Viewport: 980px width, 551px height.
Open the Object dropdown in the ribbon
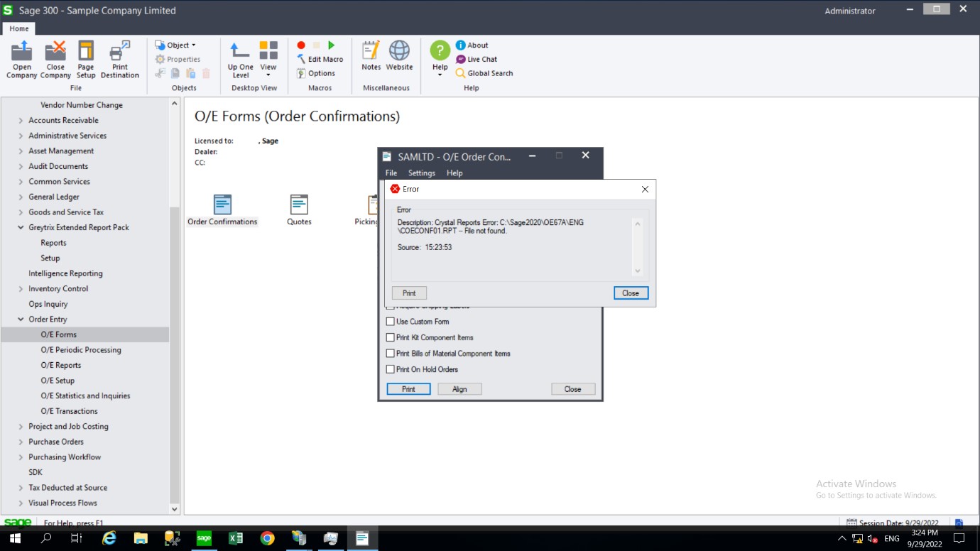click(175, 45)
